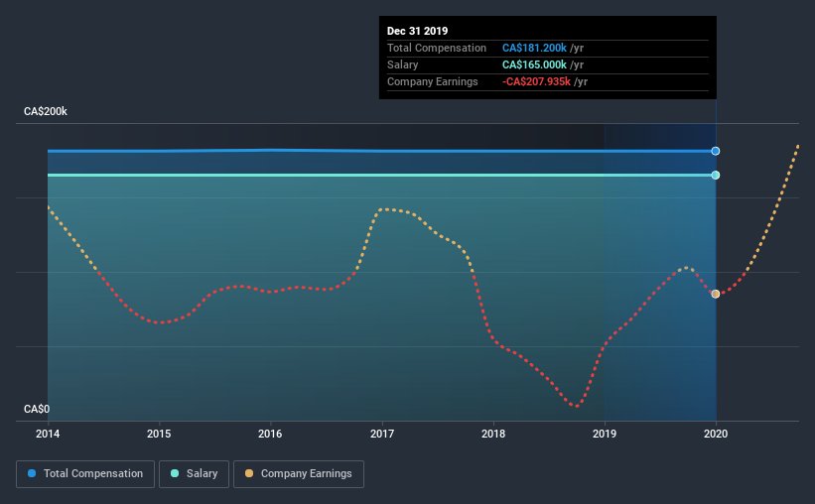Viewport: 815px width, 504px height.
Task: Toggle the Salary legend button
Action: click(x=194, y=474)
